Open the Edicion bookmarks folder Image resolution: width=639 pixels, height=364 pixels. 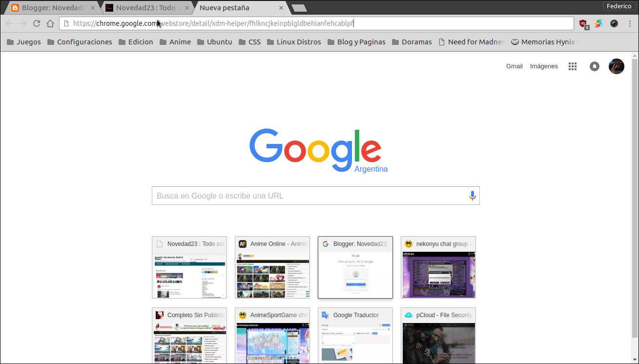pos(136,42)
